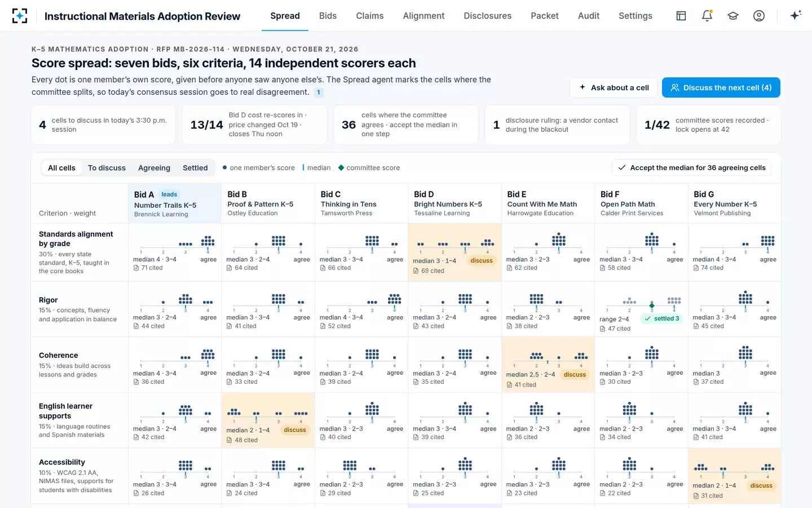Select the To discuss filter

tap(107, 168)
